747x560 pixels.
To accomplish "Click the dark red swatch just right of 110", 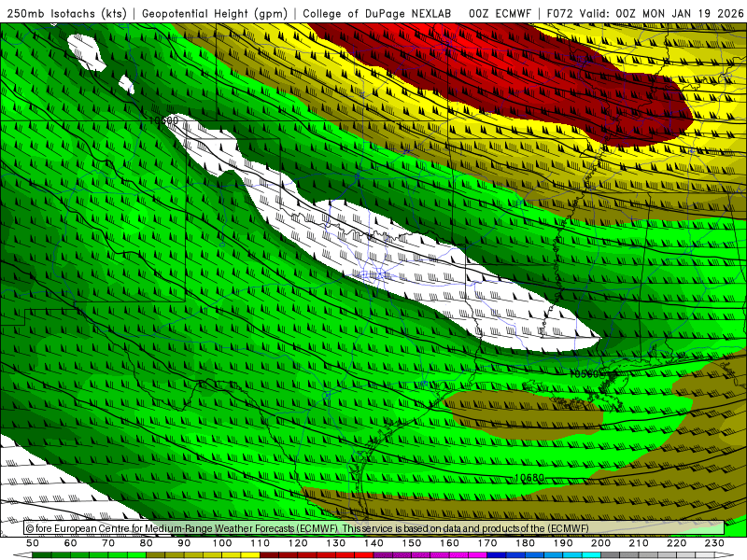I will coord(269,555).
